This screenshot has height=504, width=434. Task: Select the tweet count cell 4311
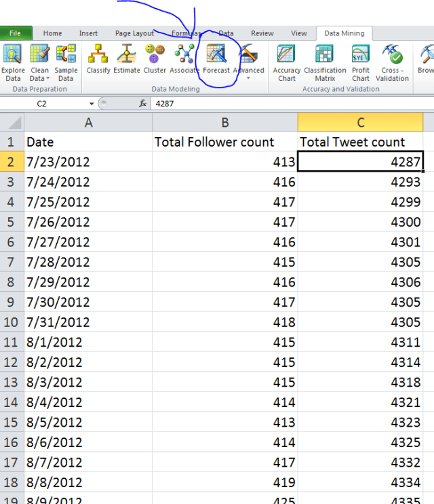click(361, 342)
